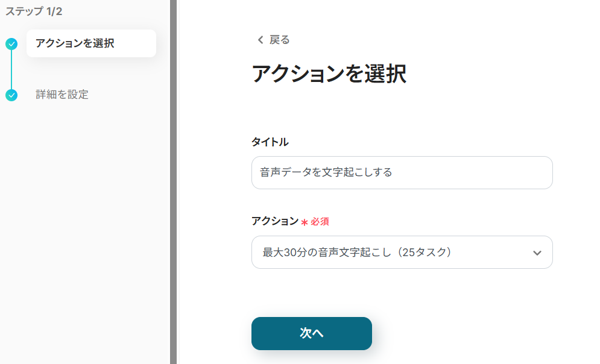Go to the アクションを選択 step in sidebar
600x364 pixels.
[x=75, y=43]
